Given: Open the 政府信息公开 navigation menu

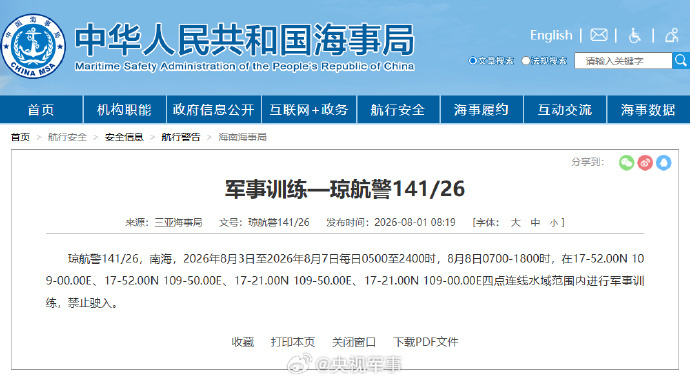Looking at the screenshot, I should 213,110.
